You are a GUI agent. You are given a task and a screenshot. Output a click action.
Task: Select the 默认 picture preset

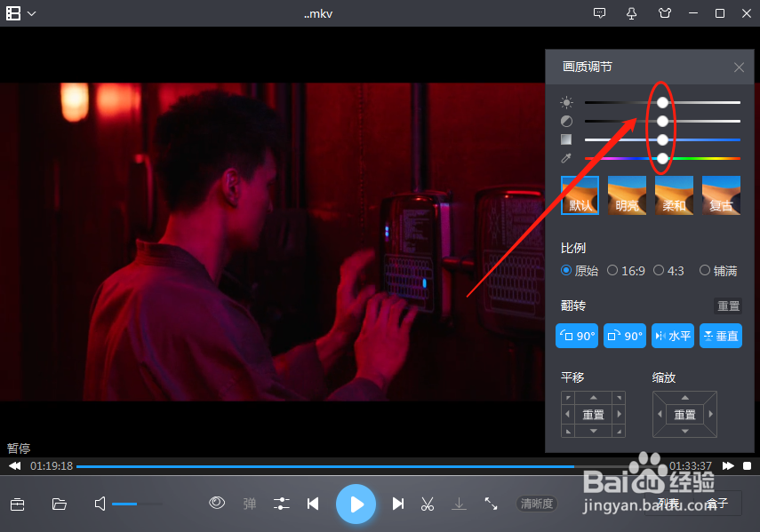580,195
